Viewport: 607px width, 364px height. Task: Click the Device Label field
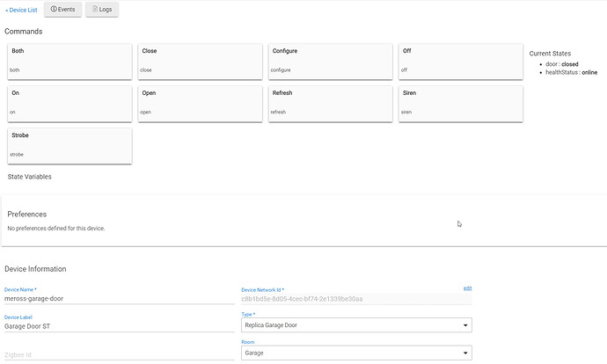(119, 325)
